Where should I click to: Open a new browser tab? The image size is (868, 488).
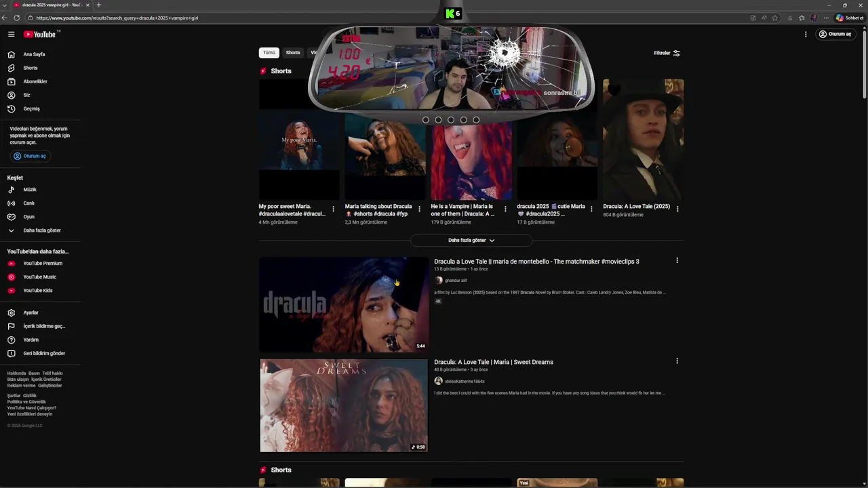[98, 5]
